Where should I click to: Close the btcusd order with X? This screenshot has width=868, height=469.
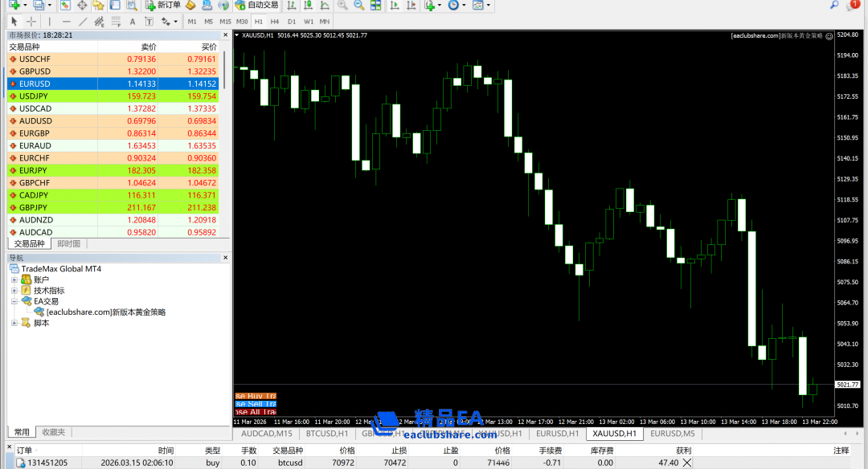pyautogui.click(x=687, y=463)
